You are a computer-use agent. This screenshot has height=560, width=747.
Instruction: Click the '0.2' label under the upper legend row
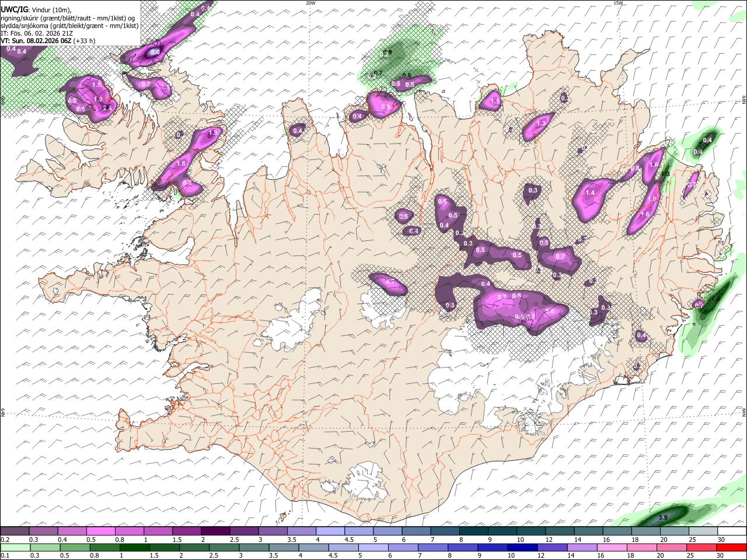(x=5, y=540)
